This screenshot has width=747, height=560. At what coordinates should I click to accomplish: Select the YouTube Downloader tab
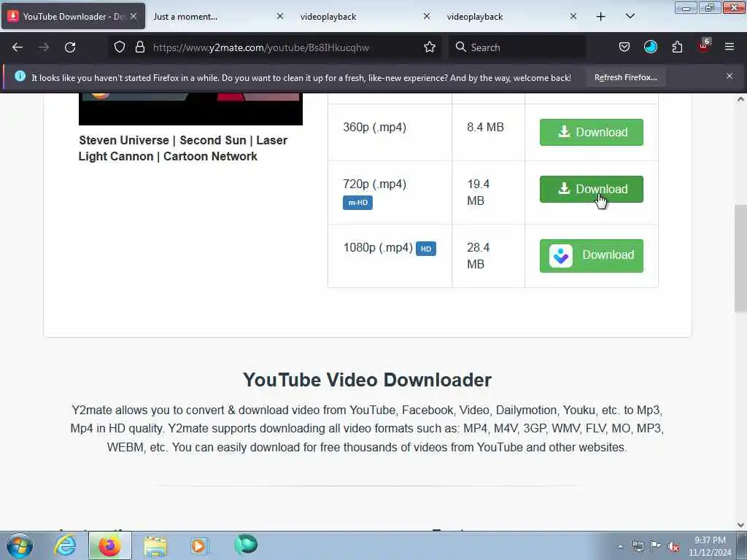click(x=73, y=17)
